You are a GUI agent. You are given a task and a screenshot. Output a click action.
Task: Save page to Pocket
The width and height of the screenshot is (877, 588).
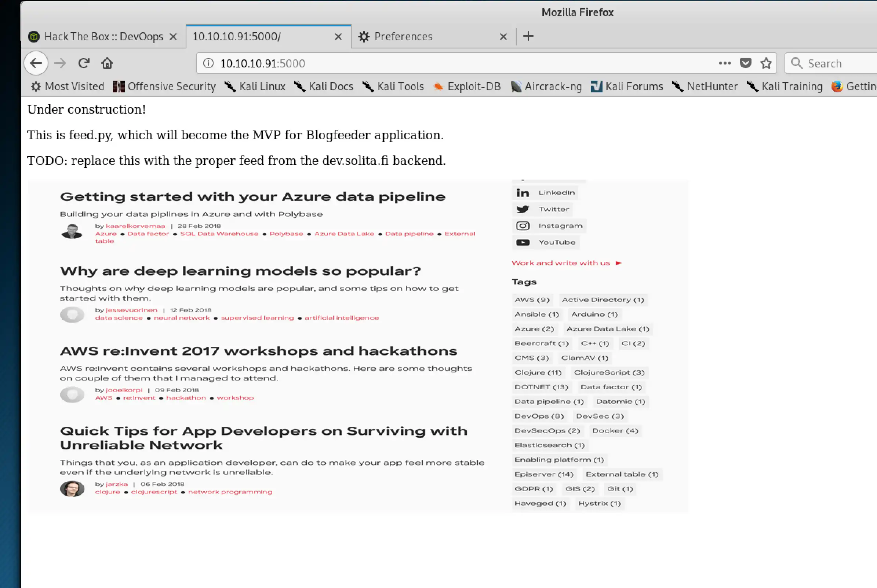pos(745,63)
